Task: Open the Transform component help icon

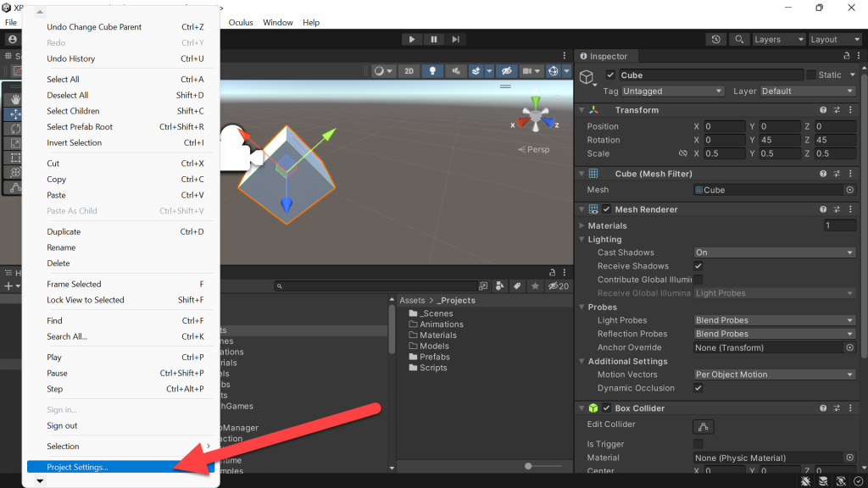Action: tap(823, 110)
